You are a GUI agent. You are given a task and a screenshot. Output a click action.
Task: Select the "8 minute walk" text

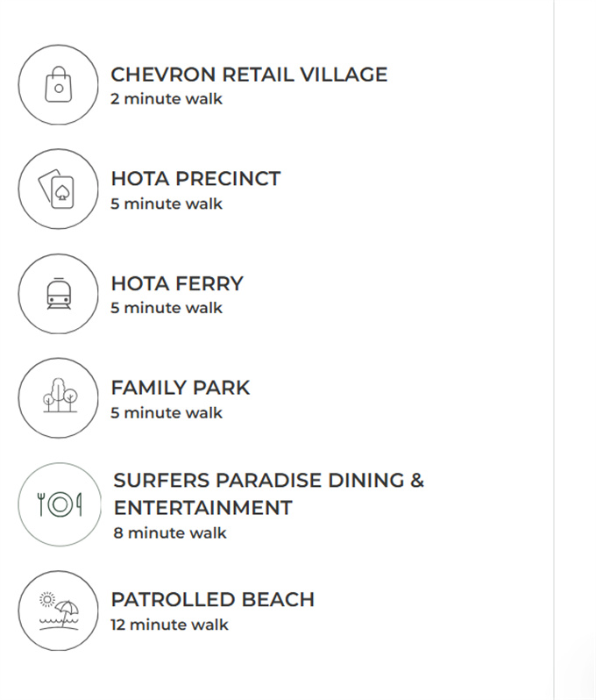coord(170,532)
